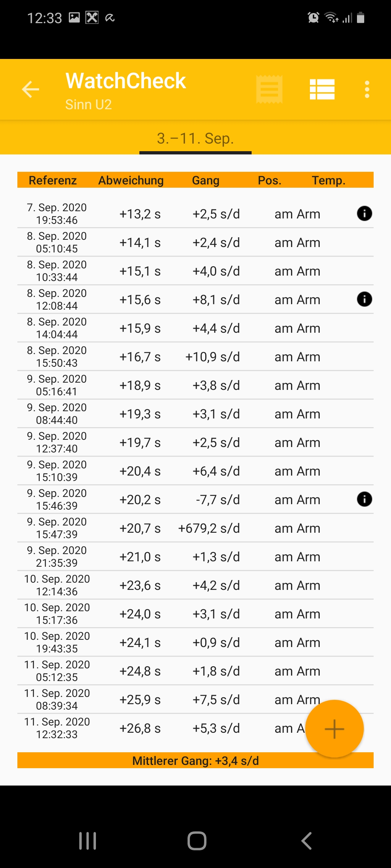Viewport: 391px width, 868px height.
Task: Select the 3.–11. Sep. period tab
Action: (x=195, y=139)
